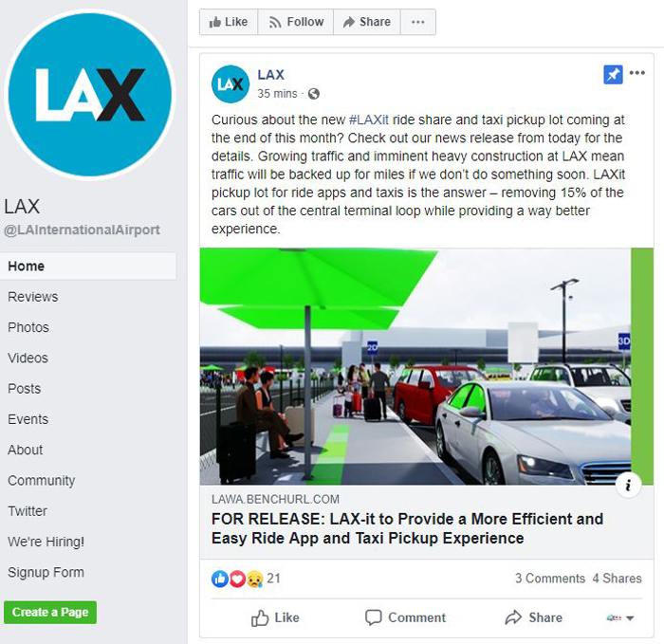
Task: Click the Comment button under the post
Action: click(405, 617)
